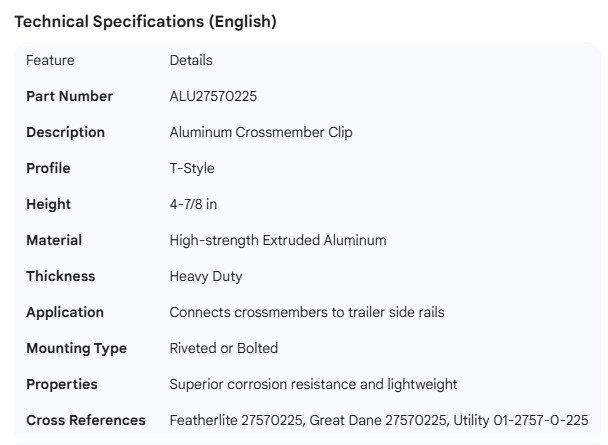The height and width of the screenshot is (445, 608).
Task: Click the Material row label
Action: point(54,240)
